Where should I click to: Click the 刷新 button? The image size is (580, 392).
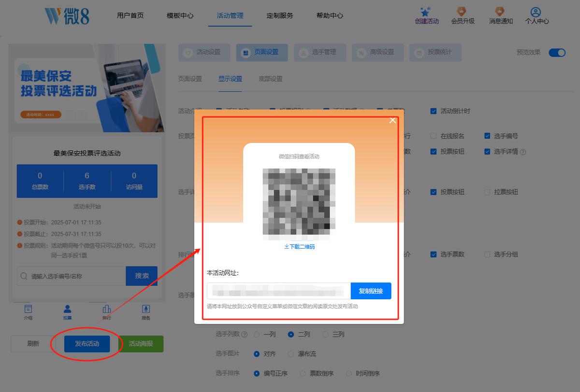tap(33, 344)
